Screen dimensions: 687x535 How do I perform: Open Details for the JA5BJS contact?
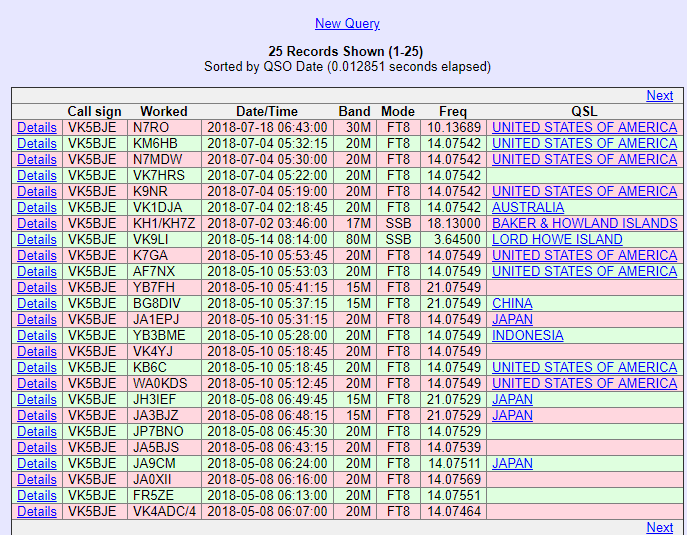[37, 447]
